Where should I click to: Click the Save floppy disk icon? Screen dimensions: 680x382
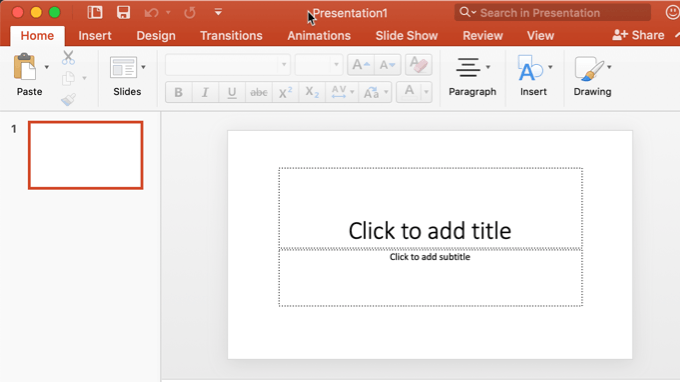coord(123,12)
